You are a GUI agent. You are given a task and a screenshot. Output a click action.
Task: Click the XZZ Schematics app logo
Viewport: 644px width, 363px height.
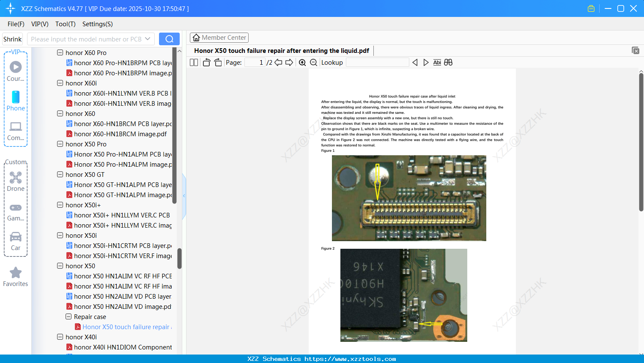click(11, 8)
